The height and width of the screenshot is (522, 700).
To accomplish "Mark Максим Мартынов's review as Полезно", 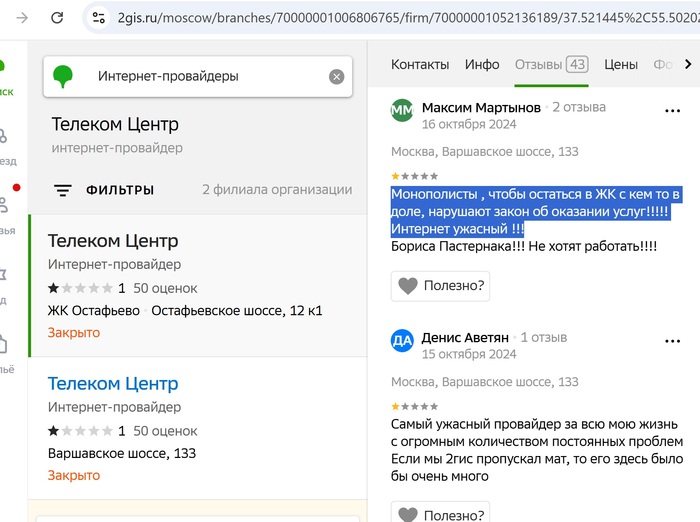I will tap(441, 286).
